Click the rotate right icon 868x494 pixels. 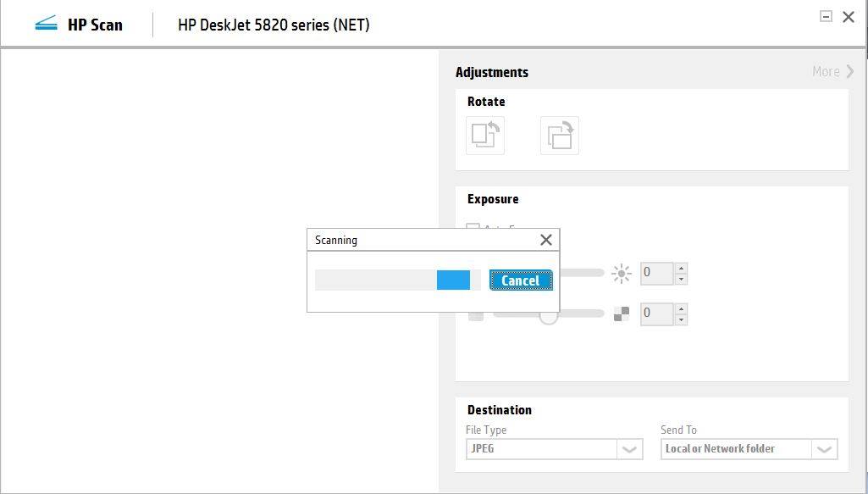[560, 136]
